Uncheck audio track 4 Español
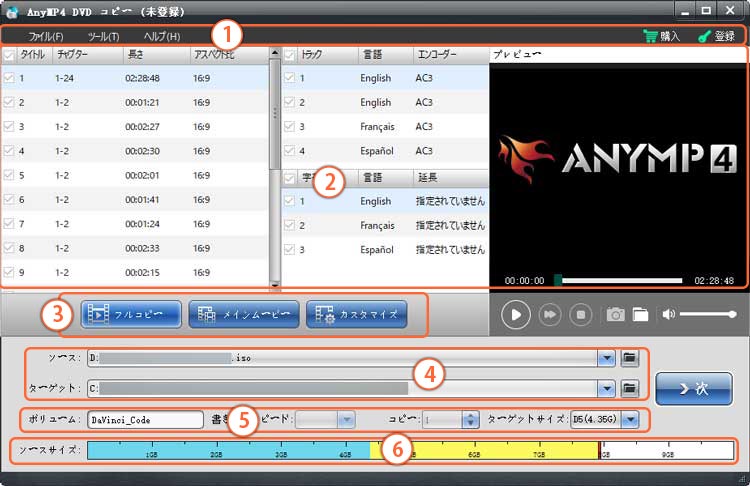750x486 pixels. [289, 151]
